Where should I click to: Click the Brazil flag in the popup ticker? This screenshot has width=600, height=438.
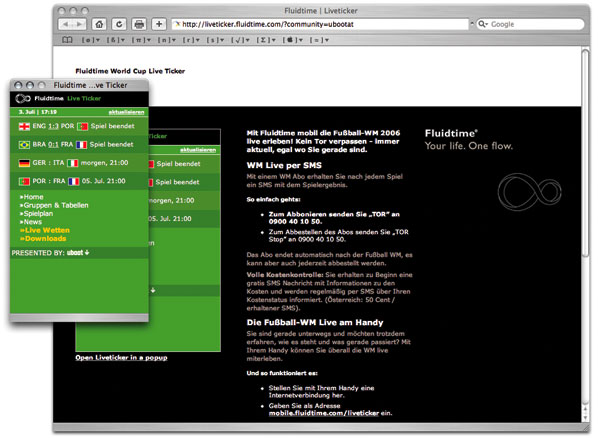pyautogui.click(x=24, y=145)
